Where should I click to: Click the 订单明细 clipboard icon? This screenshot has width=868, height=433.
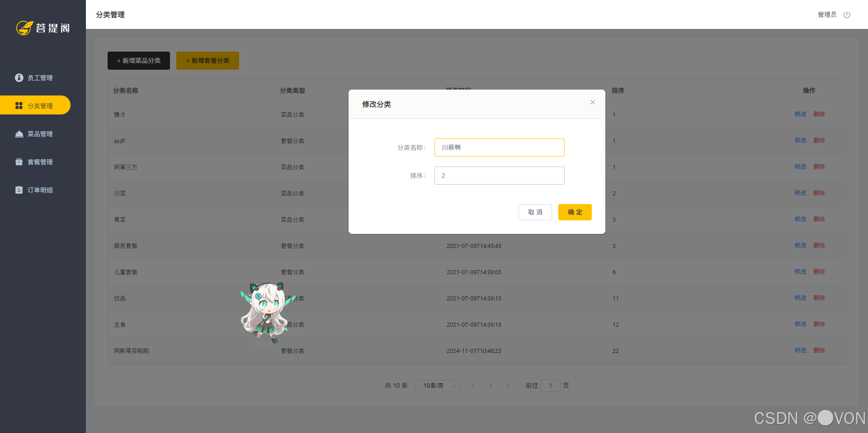click(x=19, y=190)
